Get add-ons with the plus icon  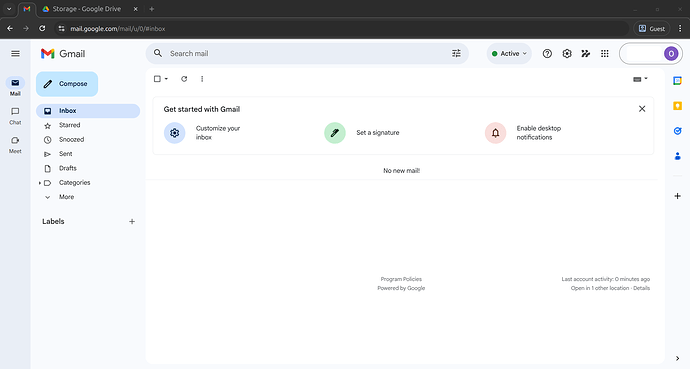pyautogui.click(x=678, y=196)
